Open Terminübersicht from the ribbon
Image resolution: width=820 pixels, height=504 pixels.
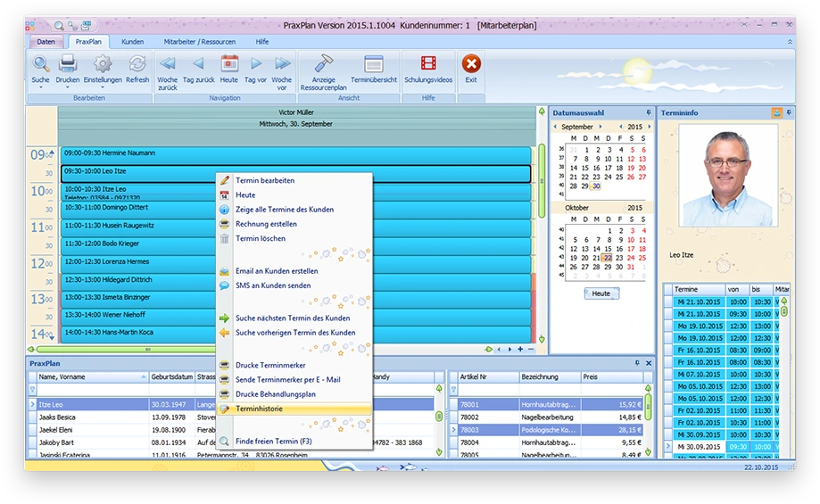(x=373, y=64)
